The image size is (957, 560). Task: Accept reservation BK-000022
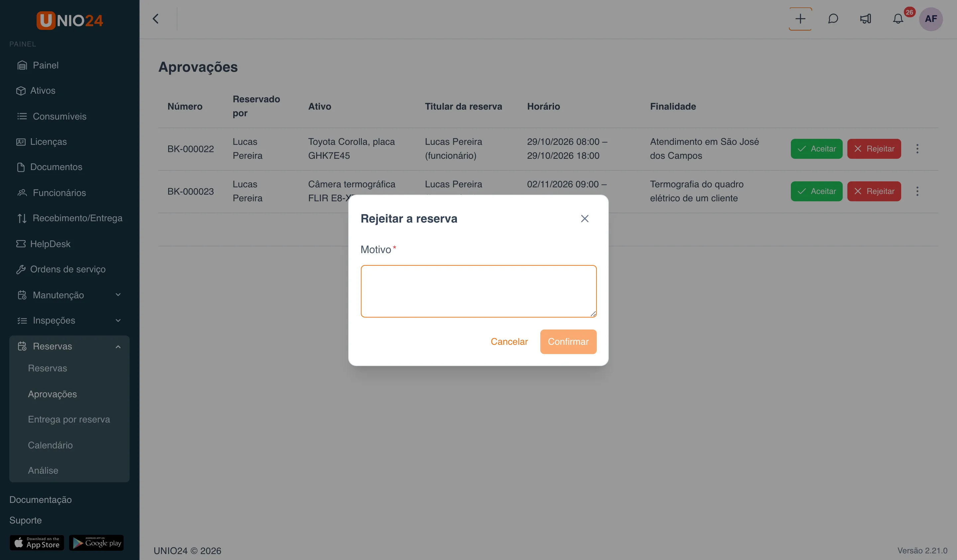click(x=816, y=149)
